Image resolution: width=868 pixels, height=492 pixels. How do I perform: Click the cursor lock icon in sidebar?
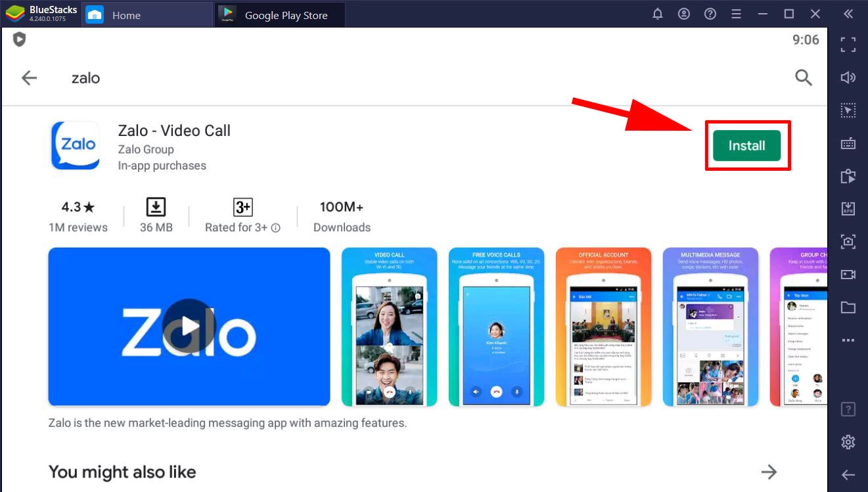coord(848,110)
